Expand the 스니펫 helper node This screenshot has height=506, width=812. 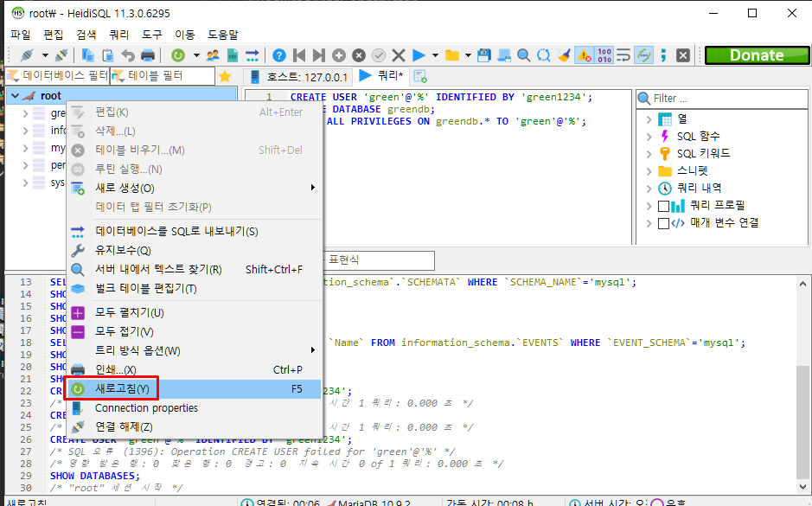[x=649, y=171]
